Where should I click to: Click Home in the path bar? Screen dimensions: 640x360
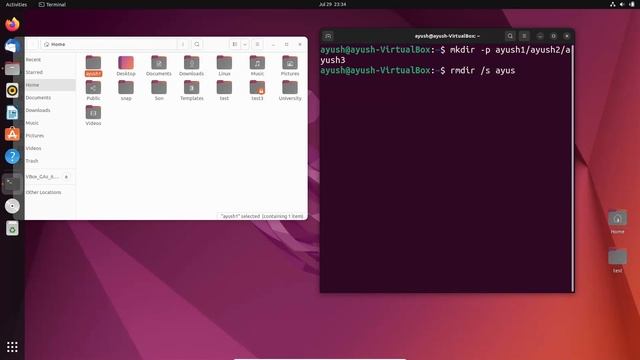(x=55, y=44)
